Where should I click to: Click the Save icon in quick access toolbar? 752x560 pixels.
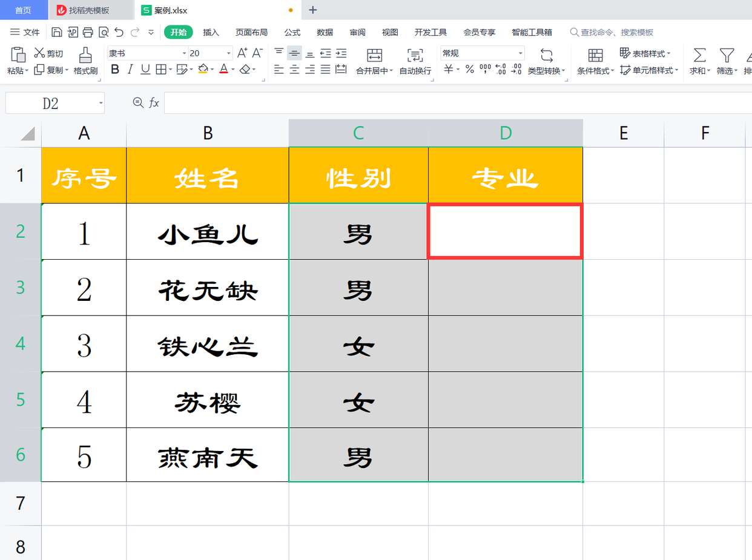[57, 32]
